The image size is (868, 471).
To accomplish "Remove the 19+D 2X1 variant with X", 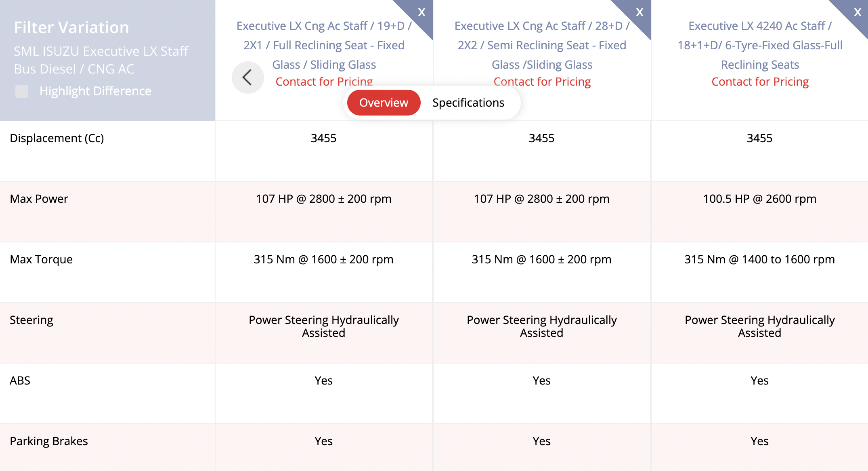I will [x=421, y=12].
